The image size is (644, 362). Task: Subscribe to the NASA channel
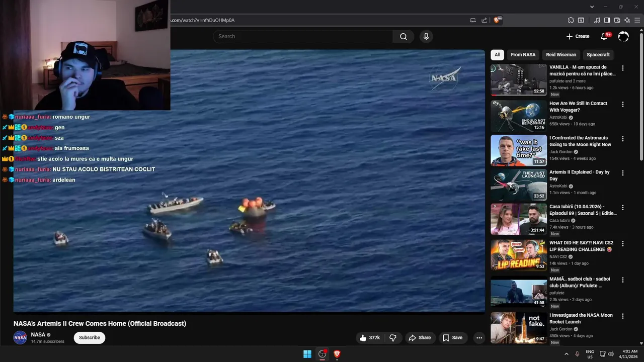click(90, 337)
